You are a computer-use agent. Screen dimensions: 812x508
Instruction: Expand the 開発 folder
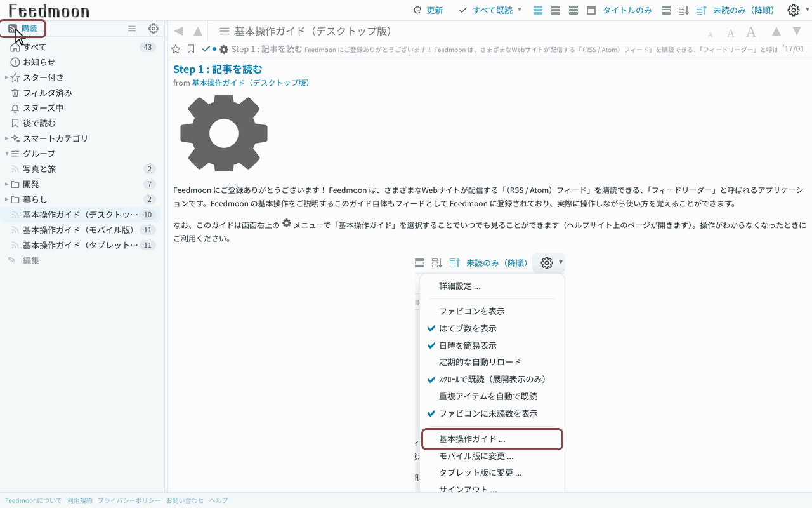tap(6, 184)
